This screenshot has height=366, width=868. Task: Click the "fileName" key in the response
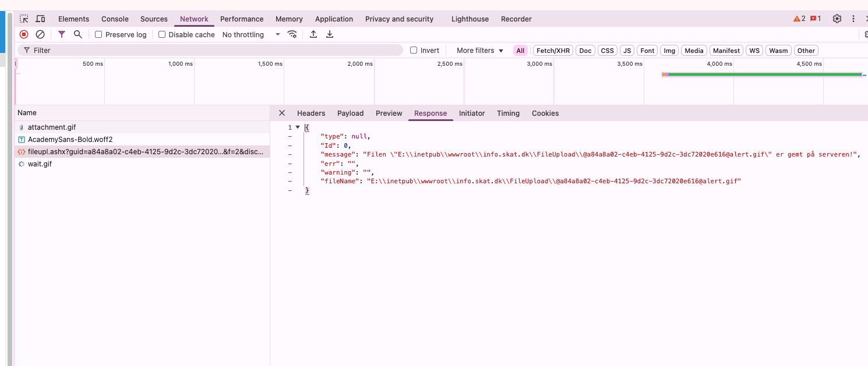coord(340,182)
